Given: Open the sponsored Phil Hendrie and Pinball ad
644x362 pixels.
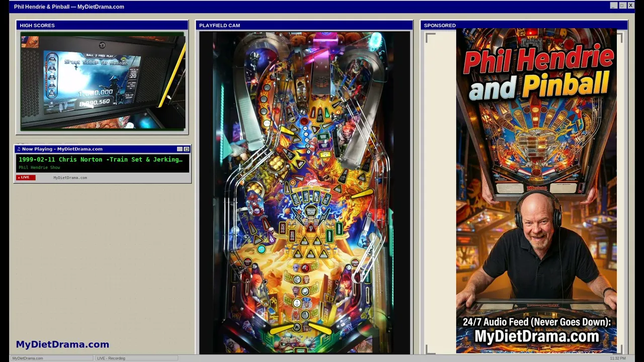Looking at the screenshot, I should tap(536, 191).
